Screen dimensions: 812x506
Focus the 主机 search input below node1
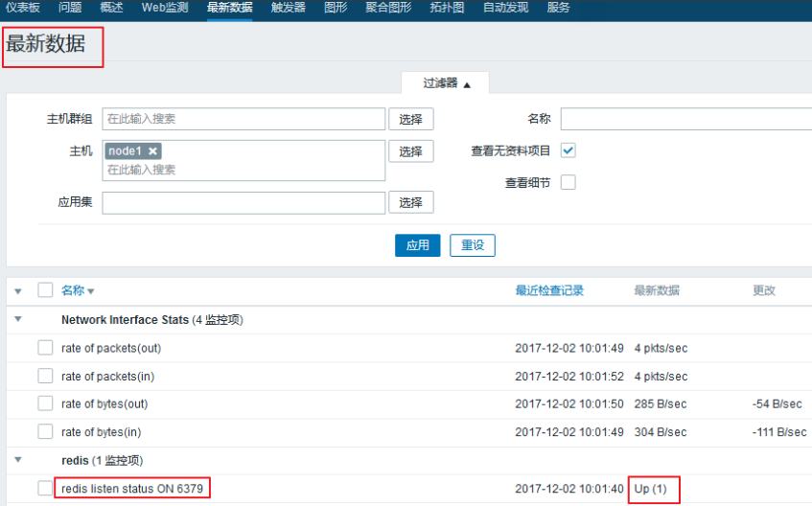point(244,170)
